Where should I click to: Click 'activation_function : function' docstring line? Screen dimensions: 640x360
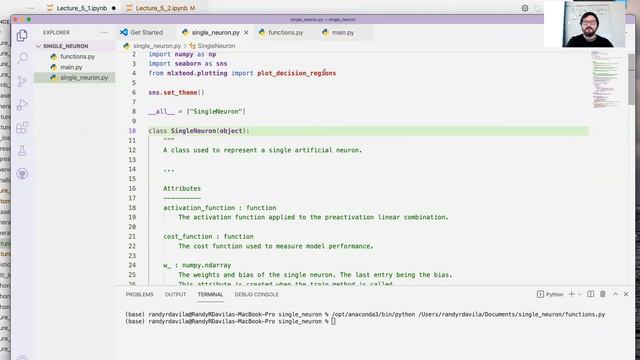[220, 208]
